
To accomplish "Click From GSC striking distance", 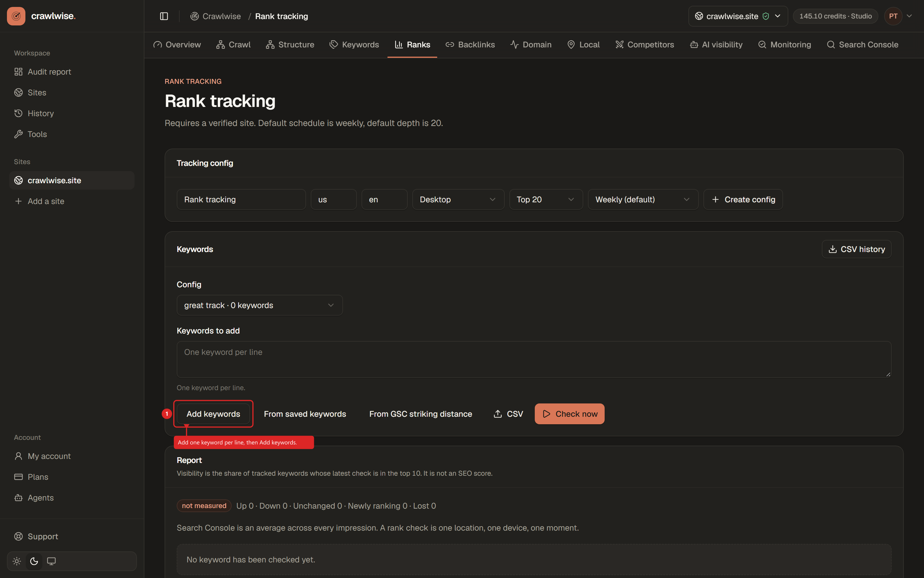I will [421, 414].
